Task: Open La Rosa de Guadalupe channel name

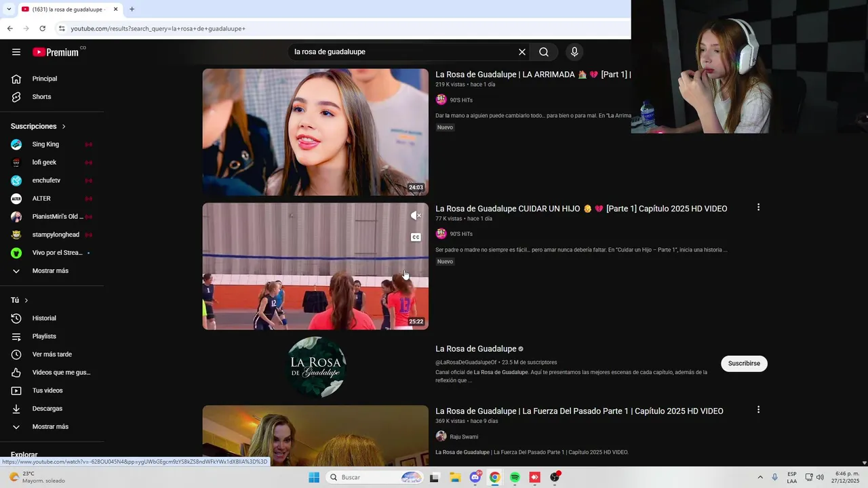Action: pyautogui.click(x=476, y=349)
